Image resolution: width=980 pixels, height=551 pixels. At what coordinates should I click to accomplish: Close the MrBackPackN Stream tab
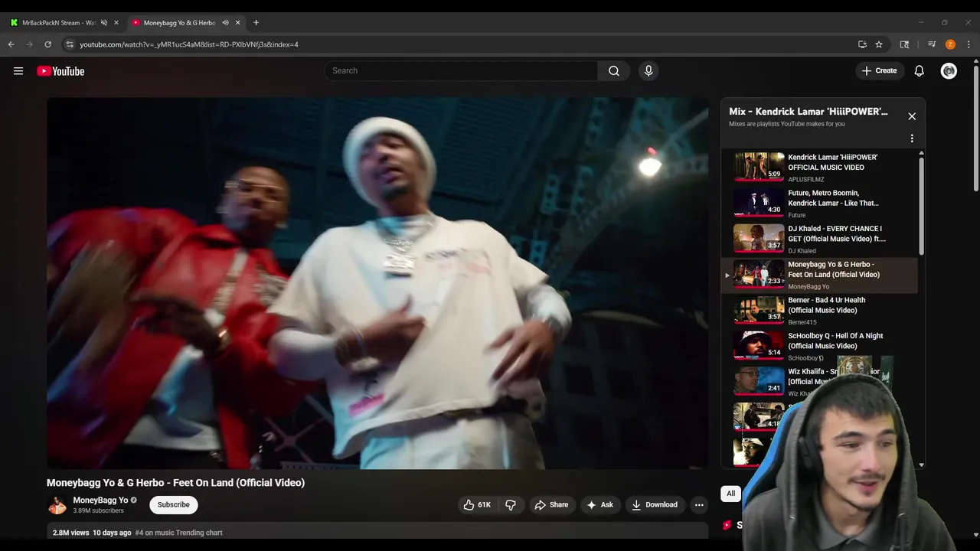pyautogui.click(x=116, y=23)
